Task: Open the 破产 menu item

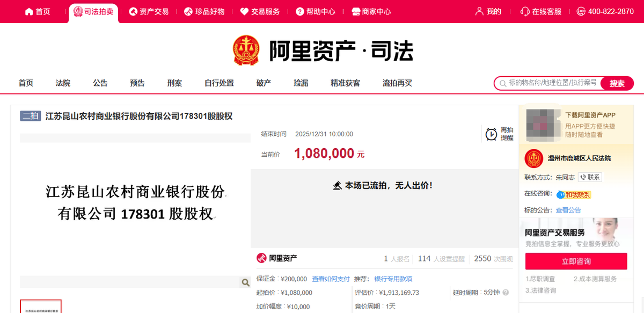Action: [x=264, y=83]
